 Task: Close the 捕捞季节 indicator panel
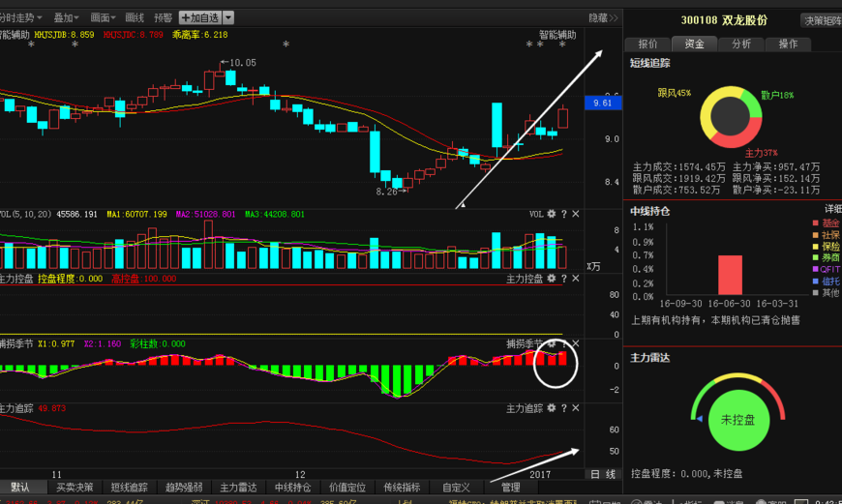pyautogui.click(x=576, y=343)
